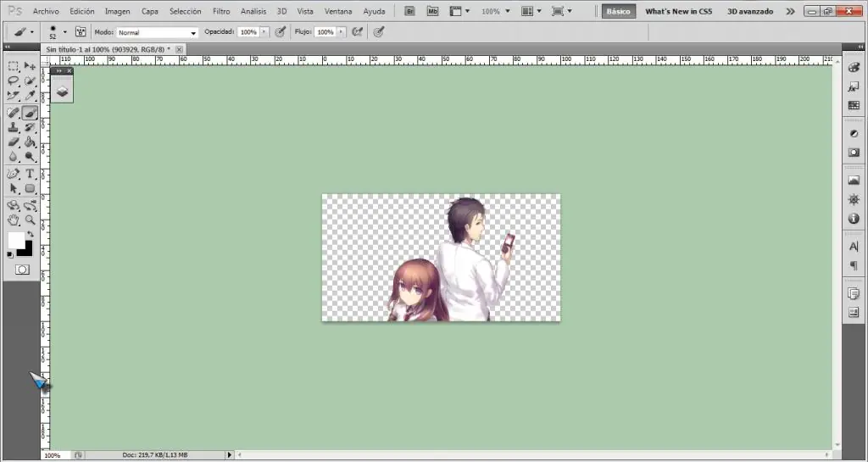Open the Imagen menu
The width and height of the screenshot is (868, 462).
(117, 11)
